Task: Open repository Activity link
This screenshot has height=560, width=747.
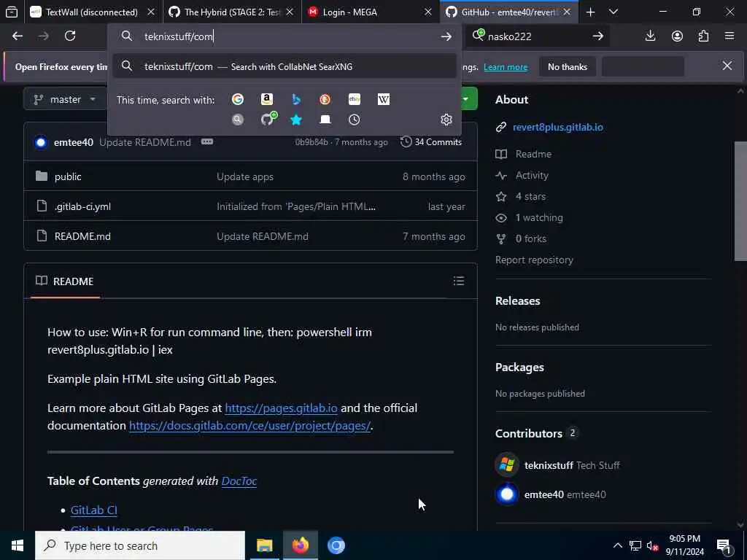Action: tap(532, 175)
